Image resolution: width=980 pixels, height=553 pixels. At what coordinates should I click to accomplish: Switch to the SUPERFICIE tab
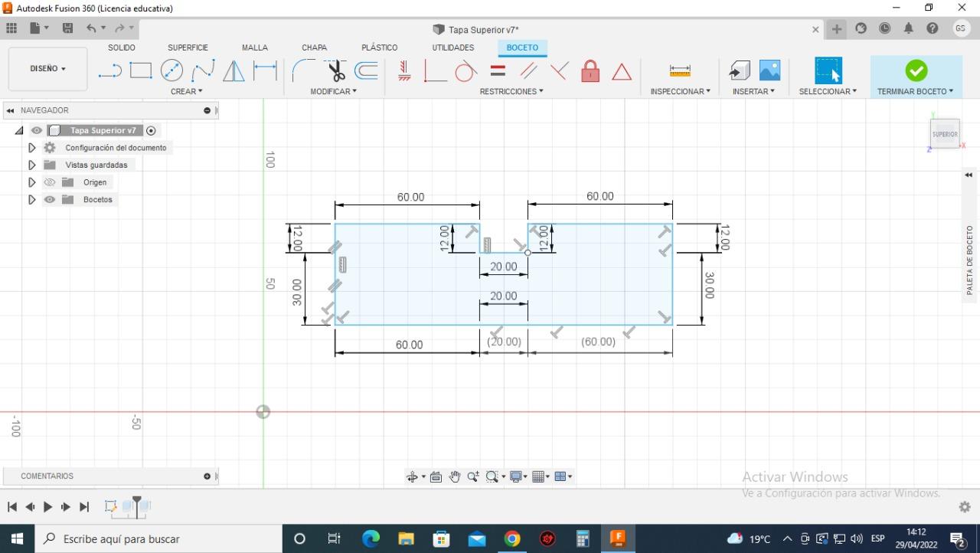click(188, 47)
